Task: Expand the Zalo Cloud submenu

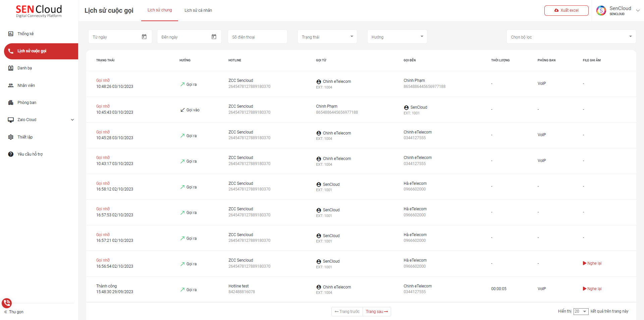Action: [72, 120]
